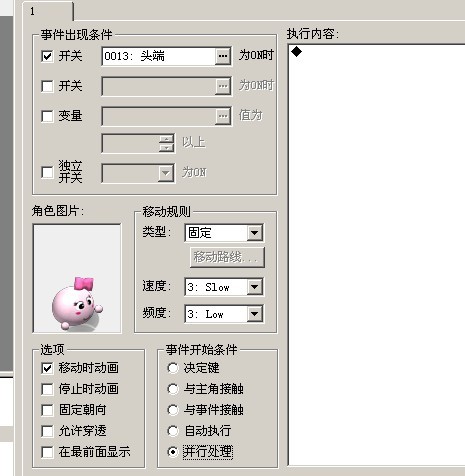Switch to event page tab 1
465x476 pixels.
48,12
